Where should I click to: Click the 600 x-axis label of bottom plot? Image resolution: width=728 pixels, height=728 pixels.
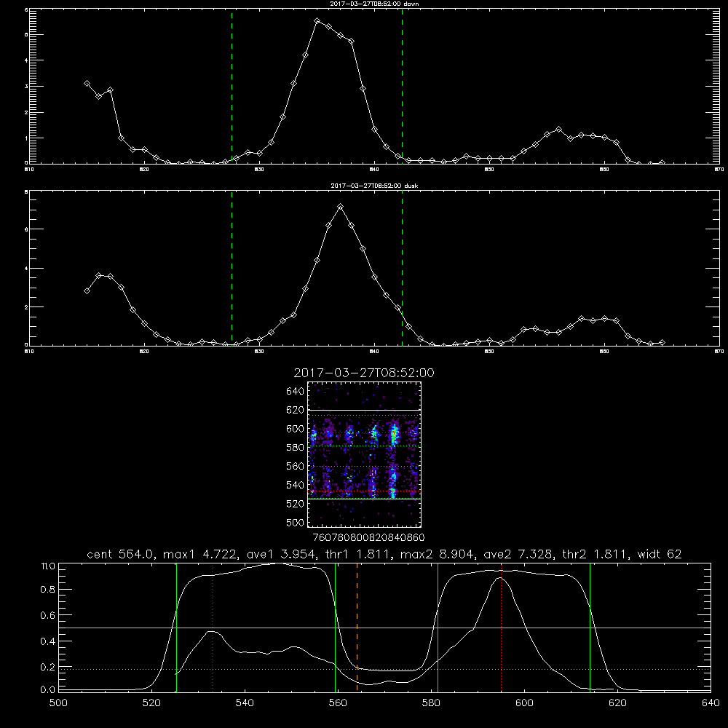(524, 703)
